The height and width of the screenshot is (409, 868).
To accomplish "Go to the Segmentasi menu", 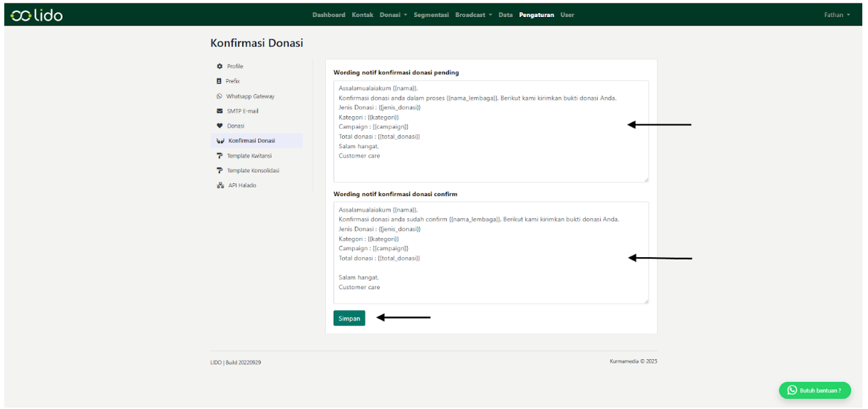I will 431,15.
